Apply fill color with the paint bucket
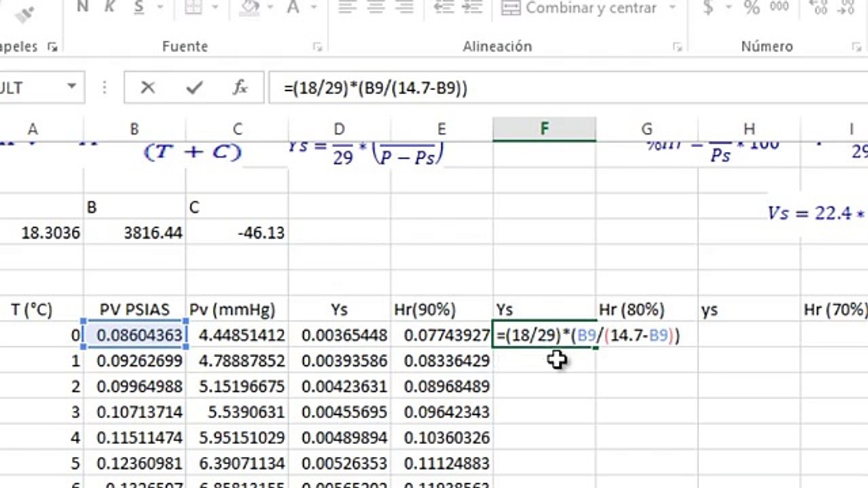The width and height of the screenshot is (868, 488). point(250,7)
